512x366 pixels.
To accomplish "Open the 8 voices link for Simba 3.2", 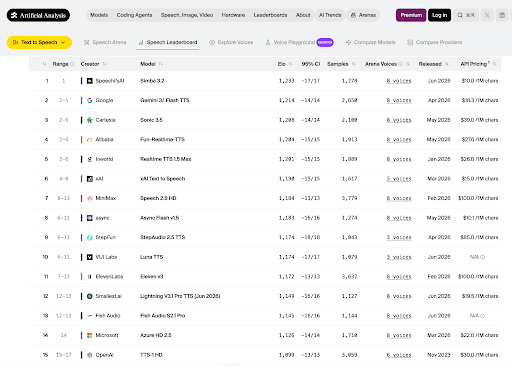I will pos(399,81).
